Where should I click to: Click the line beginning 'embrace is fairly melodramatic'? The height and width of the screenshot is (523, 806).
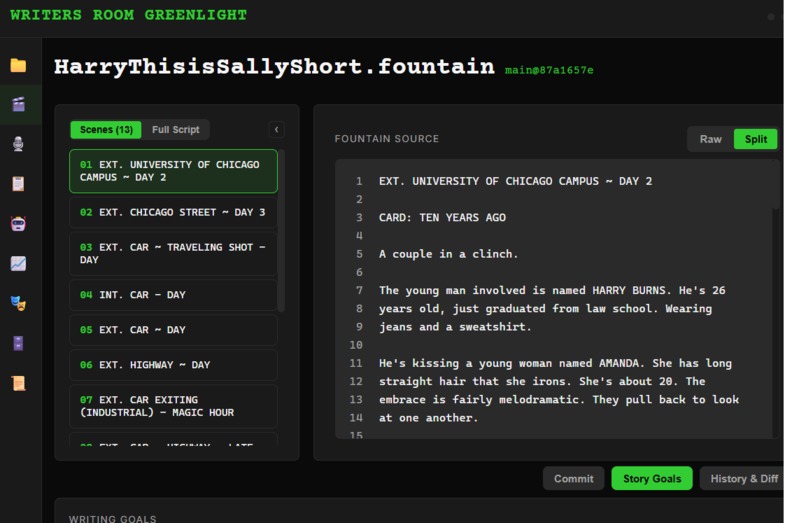(x=559, y=400)
